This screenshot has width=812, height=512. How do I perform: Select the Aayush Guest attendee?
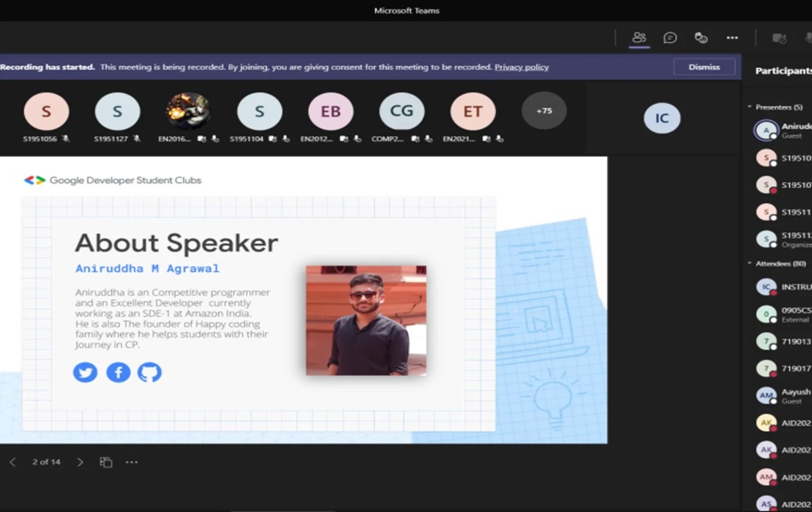click(x=783, y=395)
